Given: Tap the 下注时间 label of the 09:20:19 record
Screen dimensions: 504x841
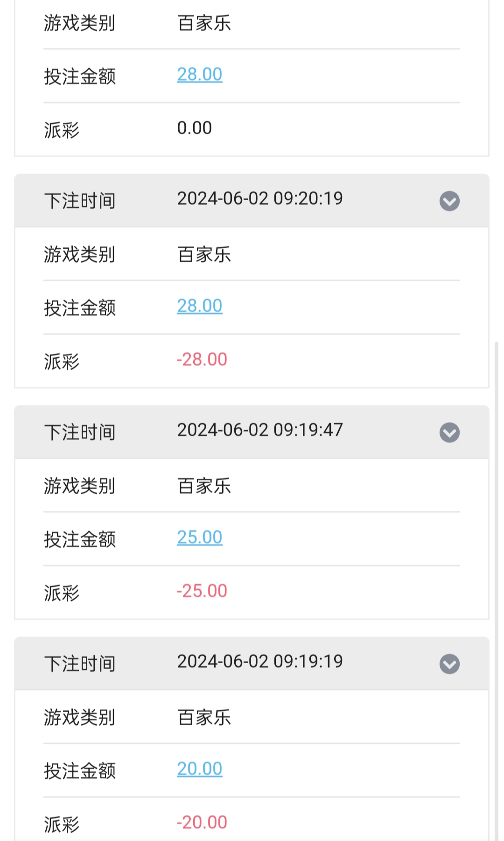Looking at the screenshot, I should pyautogui.click(x=80, y=201).
